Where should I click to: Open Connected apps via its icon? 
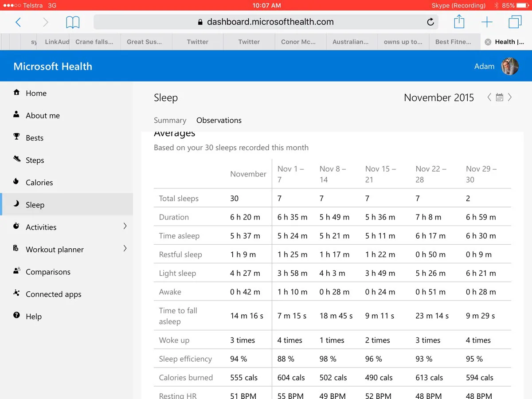point(17,293)
